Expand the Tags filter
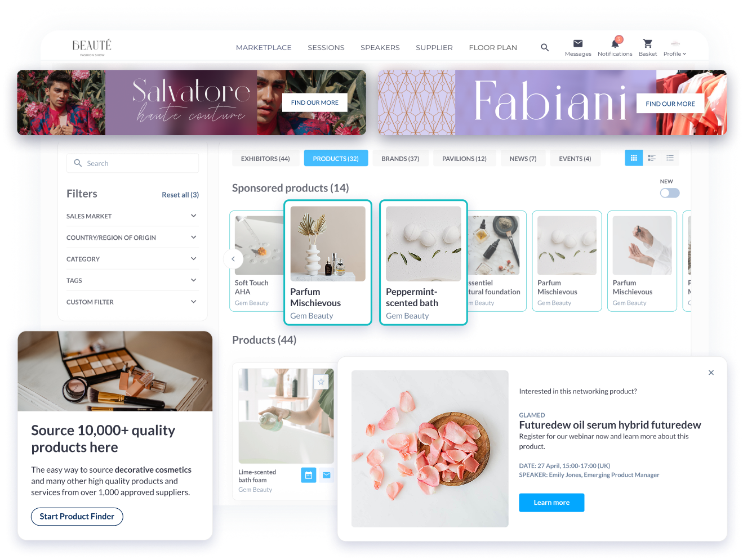The width and height of the screenshot is (743, 560). (193, 280)
